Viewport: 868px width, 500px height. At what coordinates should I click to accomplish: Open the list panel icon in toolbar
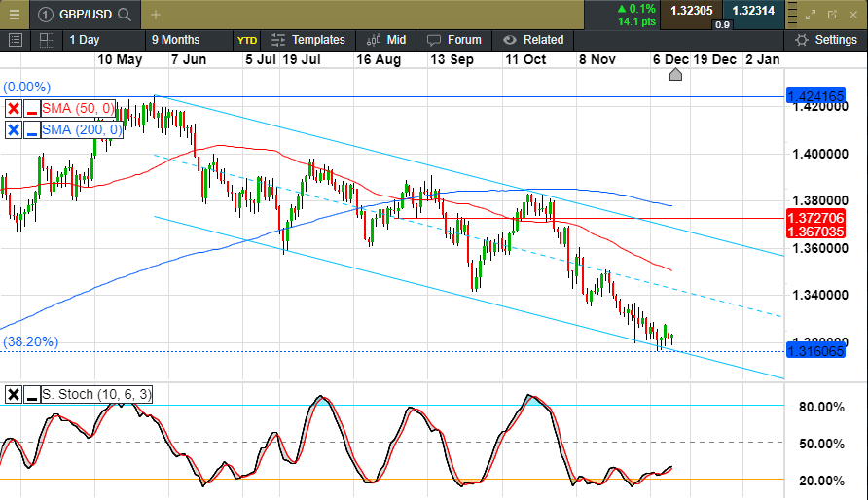pyautogui.click(x=15, y=40)
